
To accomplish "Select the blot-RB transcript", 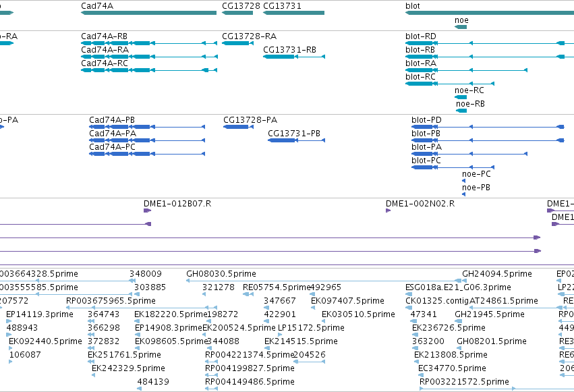I will pos(490,57).
